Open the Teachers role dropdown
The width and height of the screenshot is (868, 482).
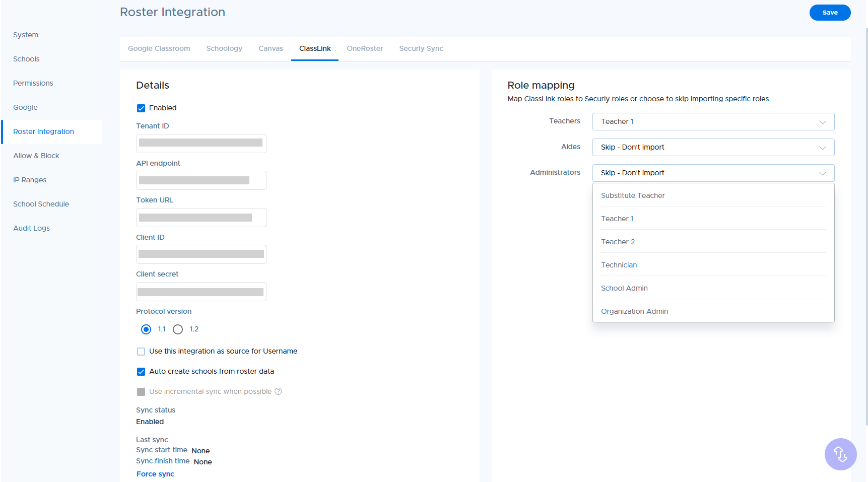click(x=713, y=121)
